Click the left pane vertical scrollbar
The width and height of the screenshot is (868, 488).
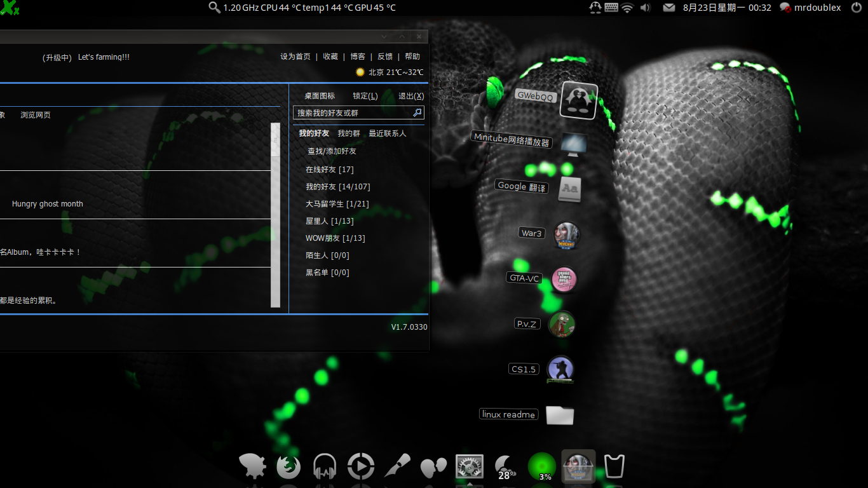click(x=275, y=215)
